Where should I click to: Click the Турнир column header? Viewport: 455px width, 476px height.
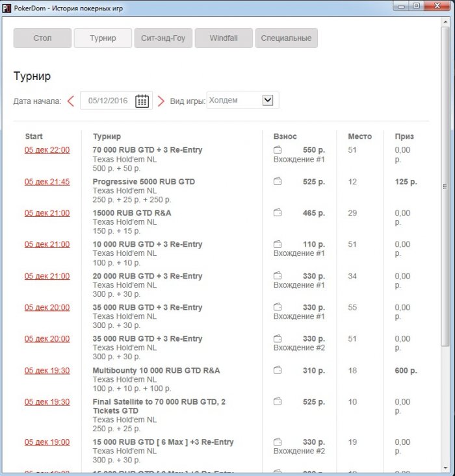(x=107, y=136)
